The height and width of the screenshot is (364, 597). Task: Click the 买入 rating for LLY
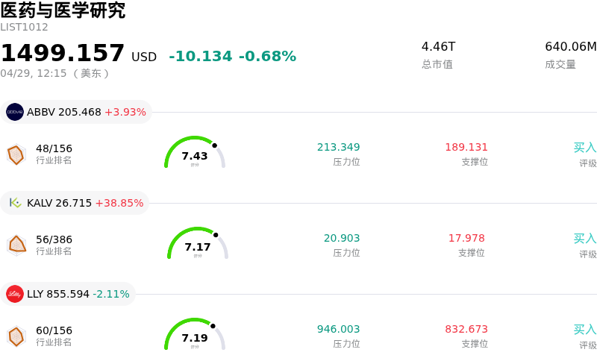point(584,330)
